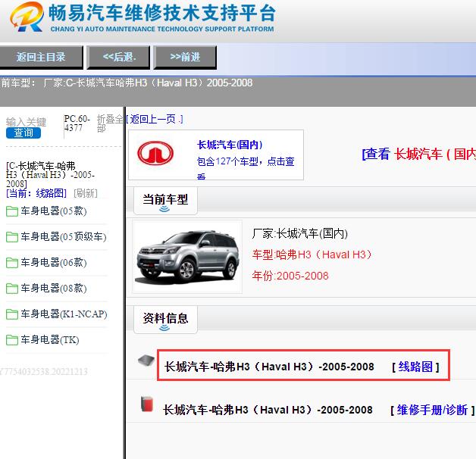Screen dimensions: 476x459
Task: Expand tree item 车身电器(05顶级车)
Action: tap(64, 237)
